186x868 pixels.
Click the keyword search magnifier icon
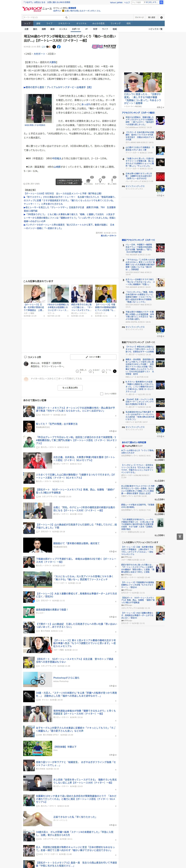[x=66, y=17]
